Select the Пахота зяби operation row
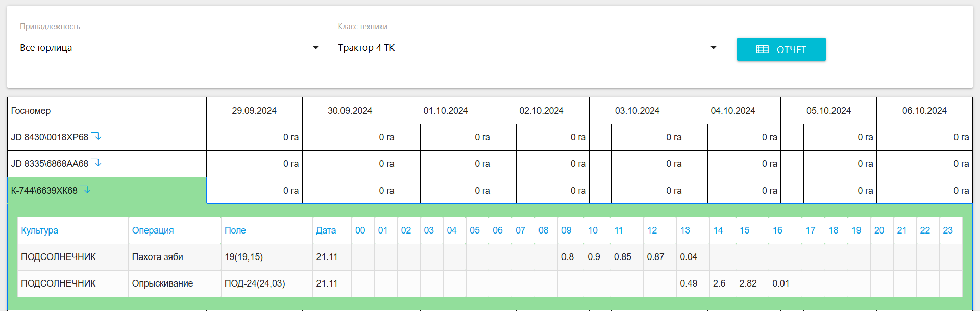 (157, 257)
